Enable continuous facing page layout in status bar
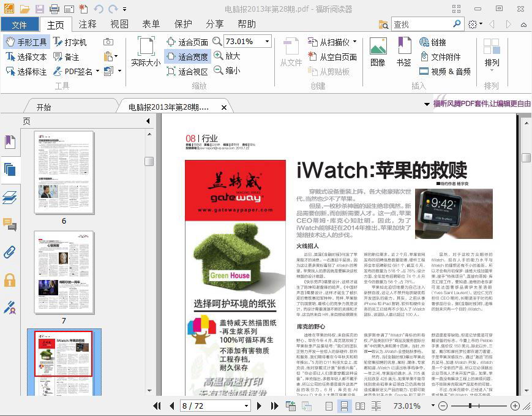This screenshot has height=416, width=532. pos(377,406)
